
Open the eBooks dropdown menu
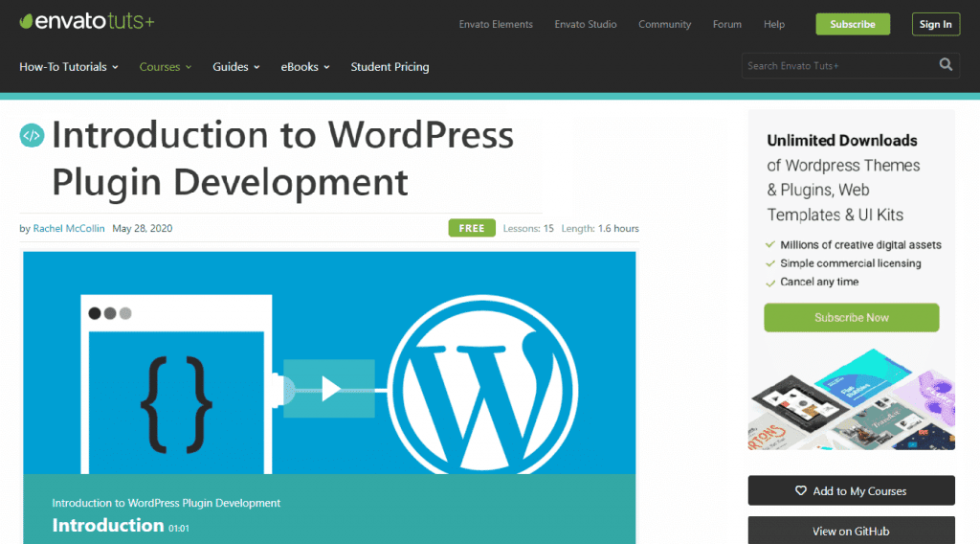pyautogui.click(x=305, y=67)
